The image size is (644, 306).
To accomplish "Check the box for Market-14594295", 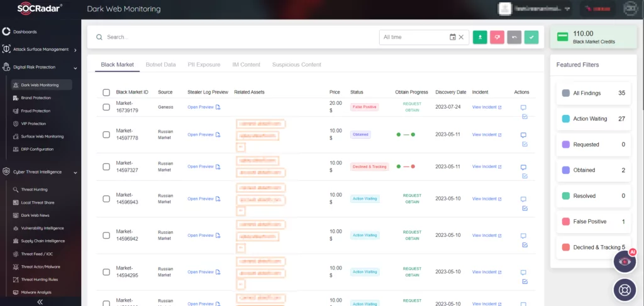I will click(106, 272).
